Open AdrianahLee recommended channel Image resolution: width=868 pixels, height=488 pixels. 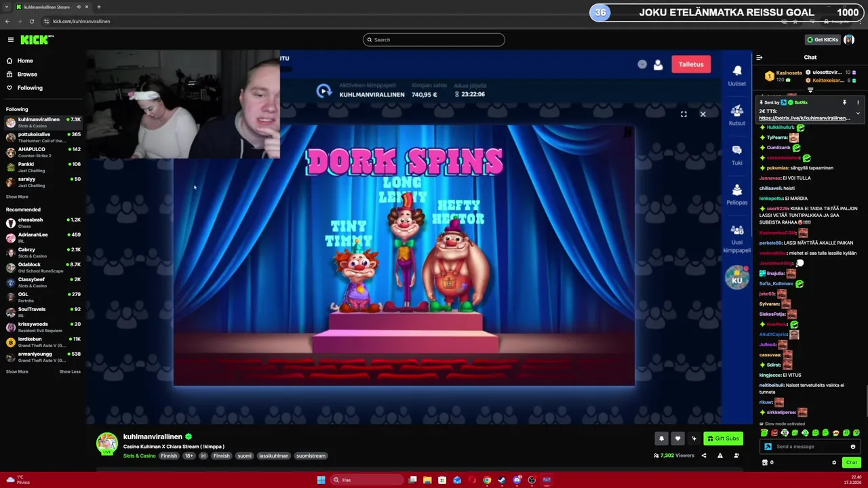(x=43, y=237)
